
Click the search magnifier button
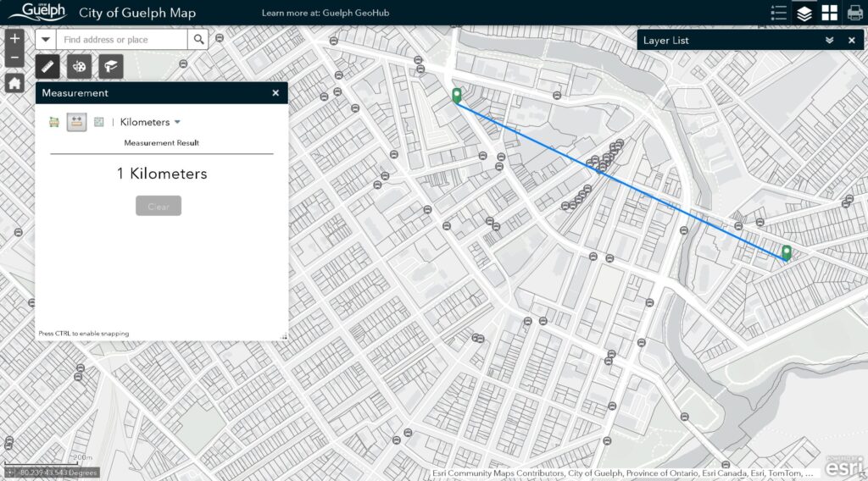[198, 40]
